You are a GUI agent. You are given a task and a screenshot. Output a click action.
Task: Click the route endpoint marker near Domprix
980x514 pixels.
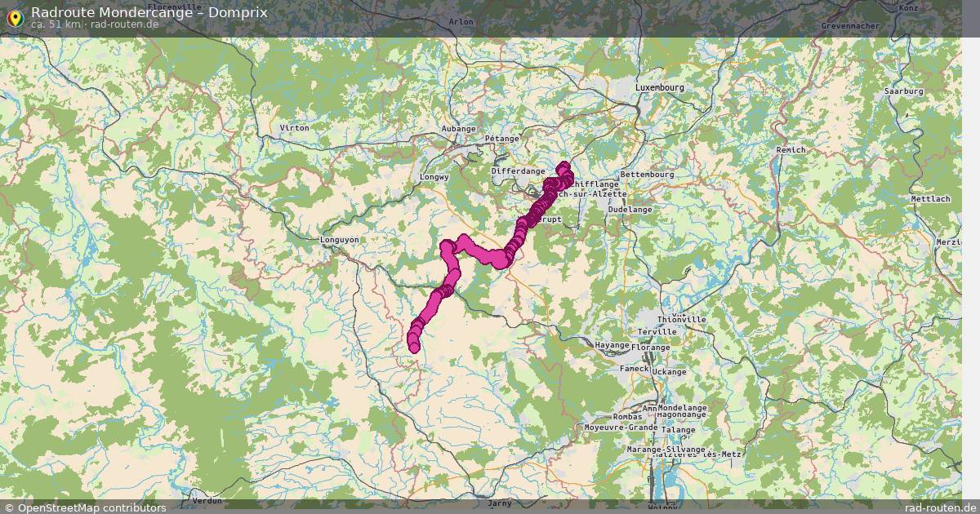coord(413,347)
